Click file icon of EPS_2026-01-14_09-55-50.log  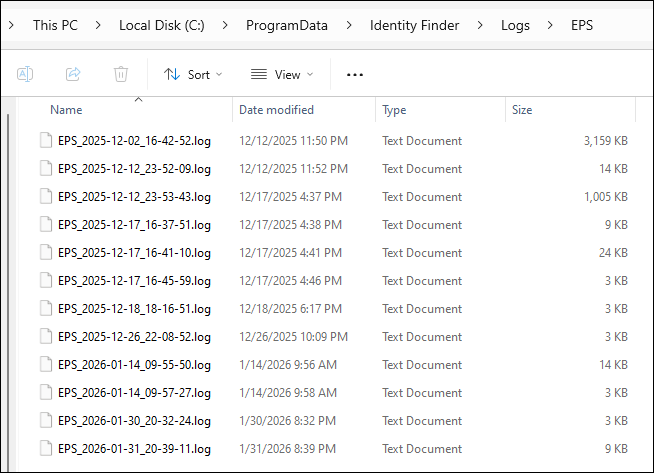[x=46, y=364]
